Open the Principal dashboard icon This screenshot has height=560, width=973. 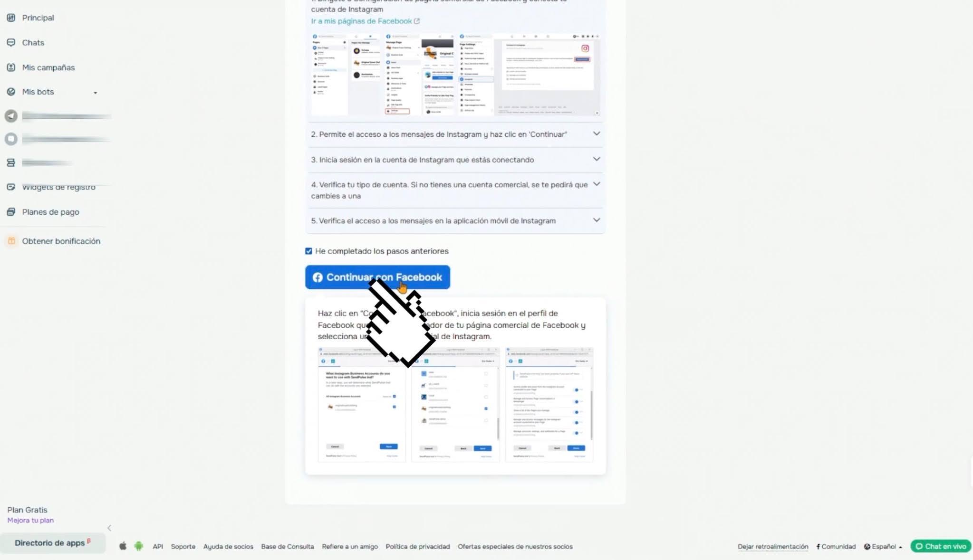click(11, 18)
